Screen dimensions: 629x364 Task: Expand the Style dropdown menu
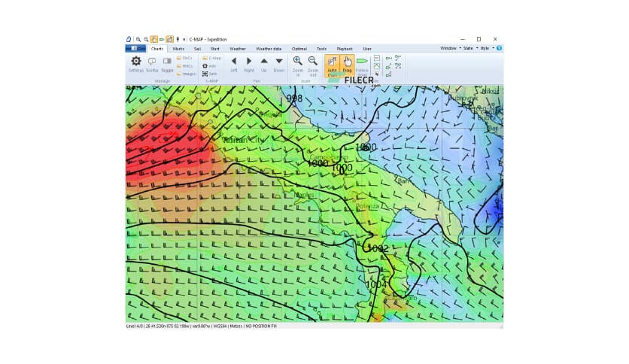486,48
